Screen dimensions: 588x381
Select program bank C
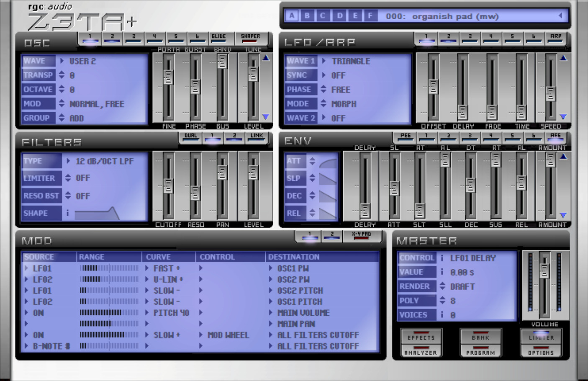323,16
